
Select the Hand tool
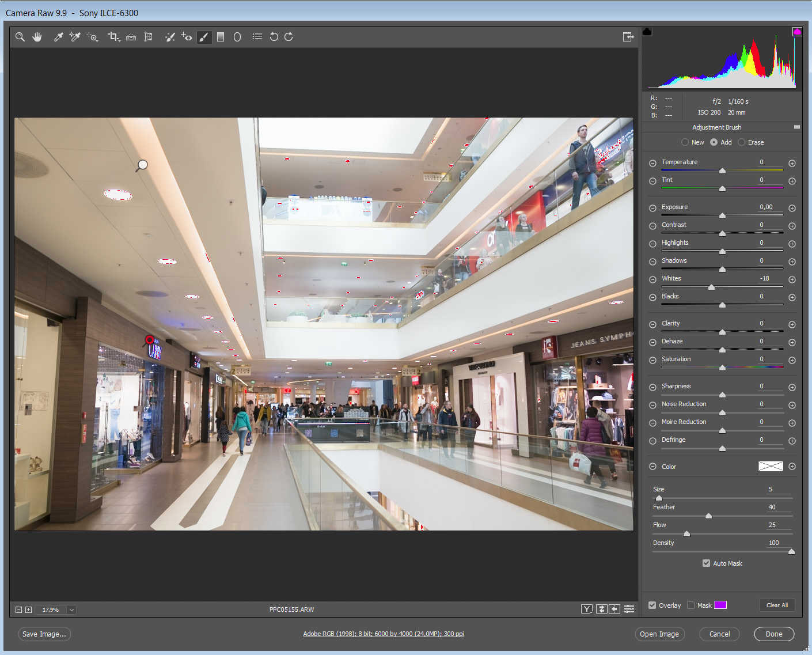37,37
